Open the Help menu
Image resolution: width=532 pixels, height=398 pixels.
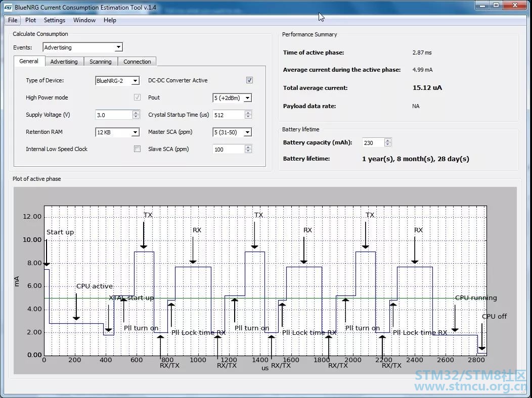click(x=110, y=20)
